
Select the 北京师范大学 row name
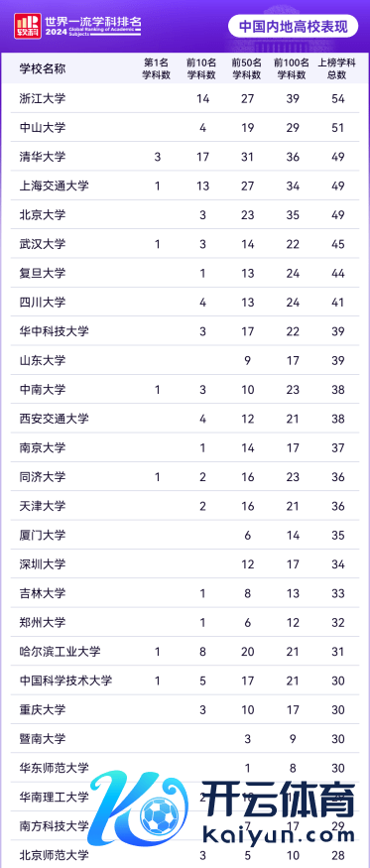tap(55, 855)
